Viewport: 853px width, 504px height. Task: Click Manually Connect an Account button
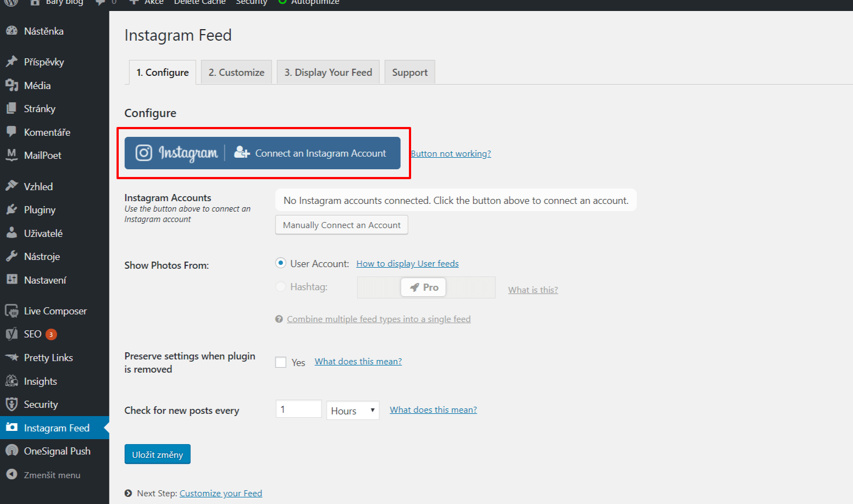[x=342, y=225]
